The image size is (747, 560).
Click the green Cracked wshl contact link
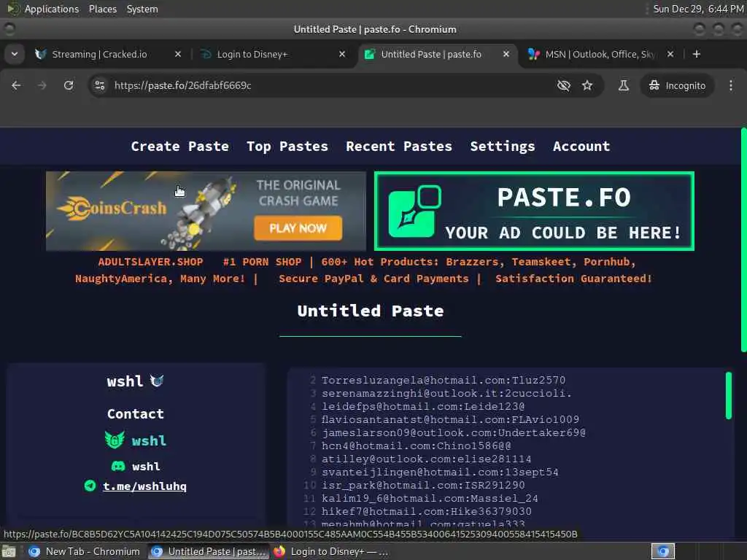pyautogui.click(x=149, y=440)
